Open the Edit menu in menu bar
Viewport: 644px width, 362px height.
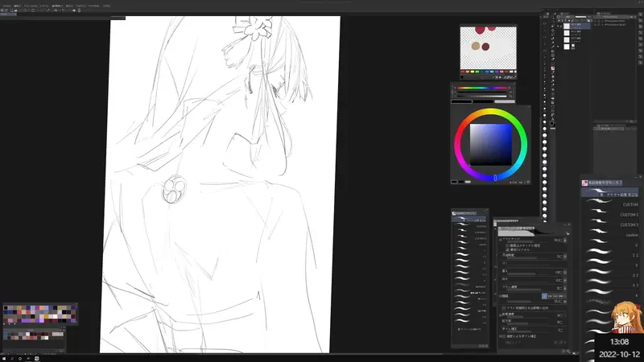tap(18, 5)
